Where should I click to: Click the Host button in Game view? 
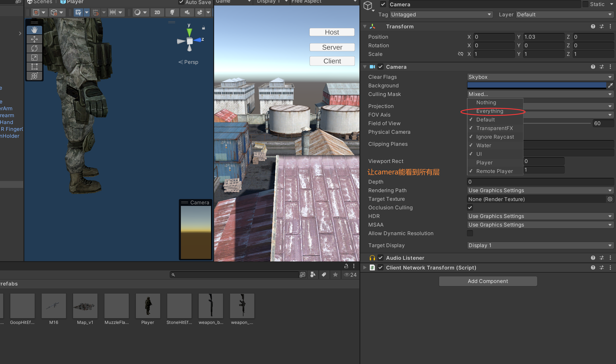[332, 32]
